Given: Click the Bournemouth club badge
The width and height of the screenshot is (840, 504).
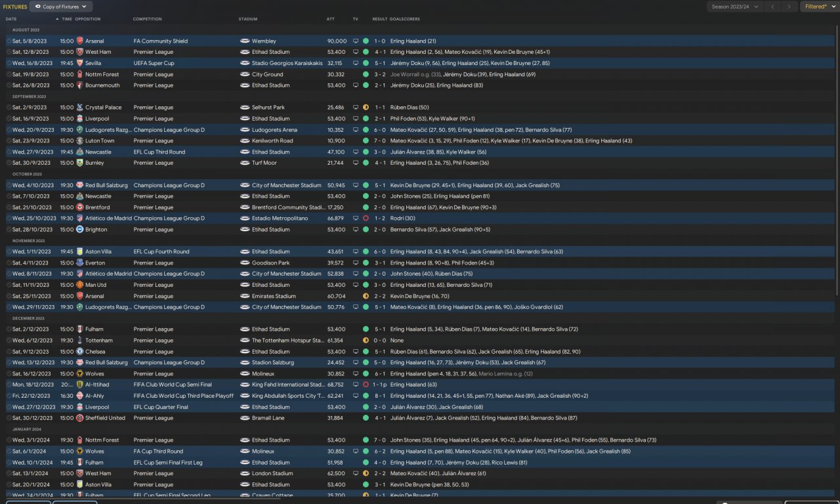Looking at the screenshot, I should pyautogui.click(x=79, y=85).
